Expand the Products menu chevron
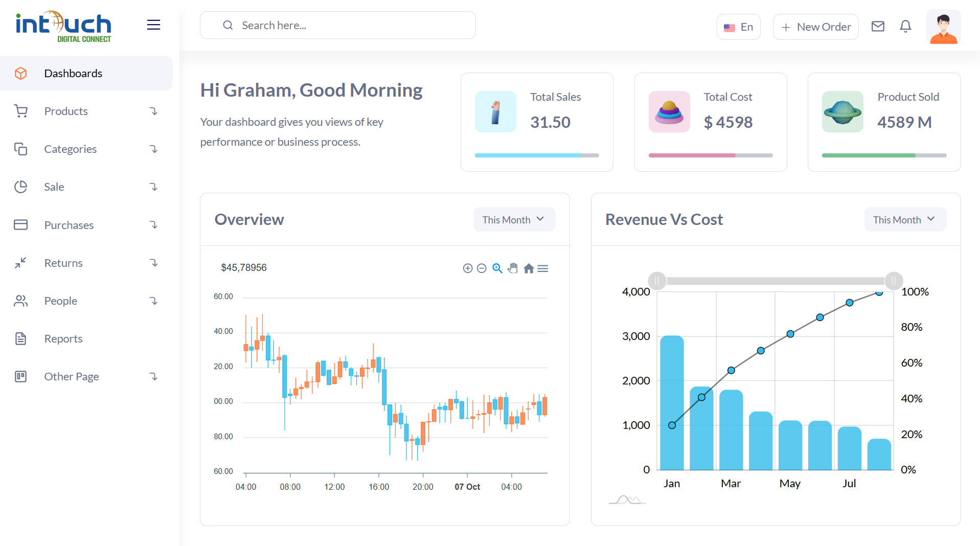Image resolution: width=980 pixels, height=546 pixels. (154, 111)
